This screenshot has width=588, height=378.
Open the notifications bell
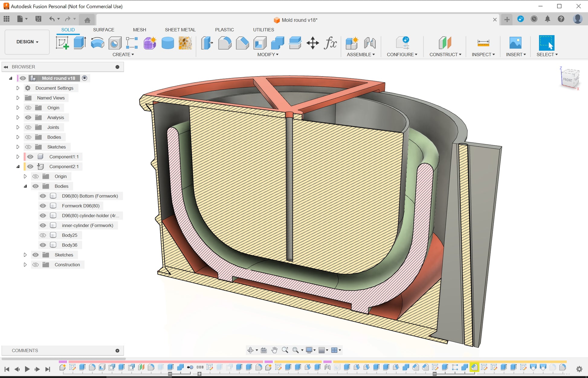pyautogui.click(x=548, y=19)
